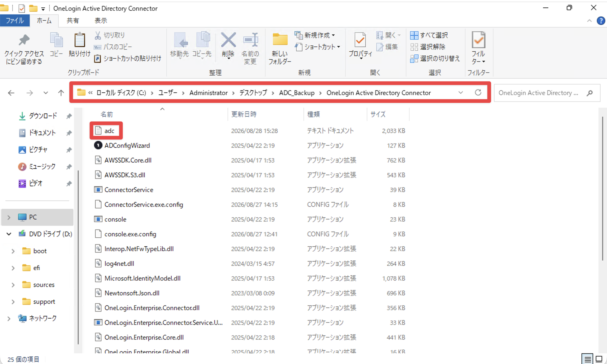Collapse the ribbon with the chevron

pyautogui.click(x=589, y=21)
